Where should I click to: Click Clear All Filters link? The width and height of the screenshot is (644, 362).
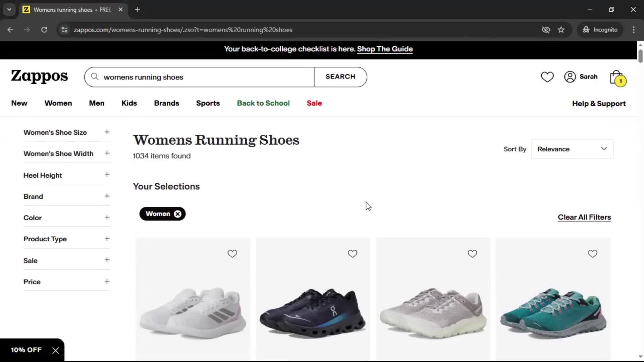coord(584,217)
